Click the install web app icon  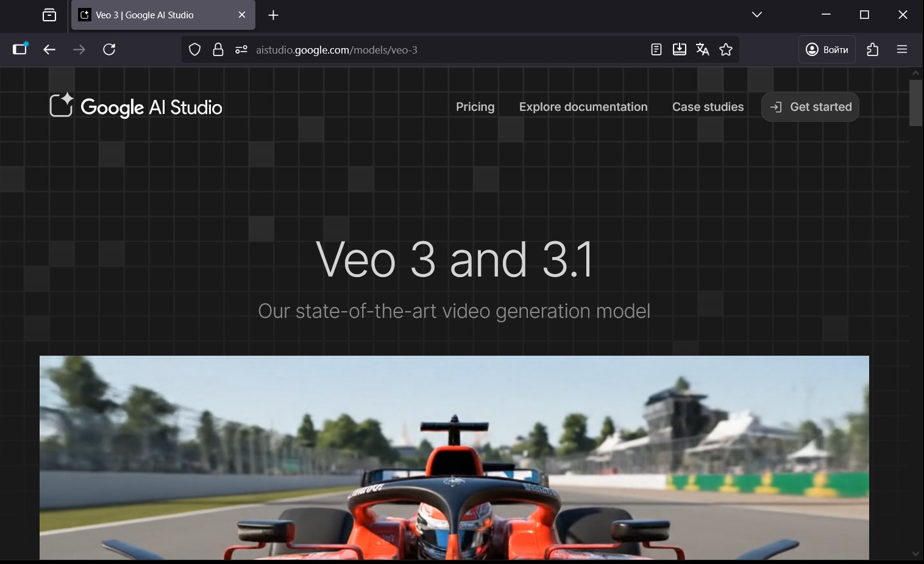point(679,50)
